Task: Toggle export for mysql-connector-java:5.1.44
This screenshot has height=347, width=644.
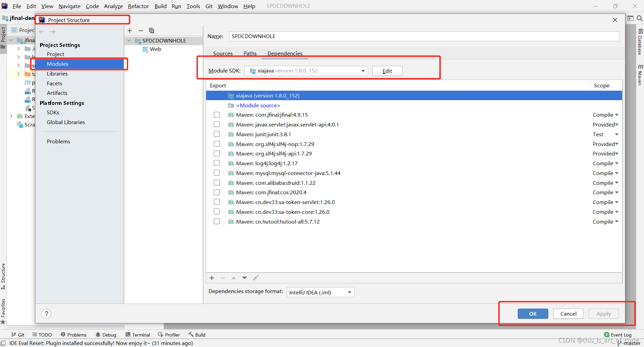Action: (217, 173)
